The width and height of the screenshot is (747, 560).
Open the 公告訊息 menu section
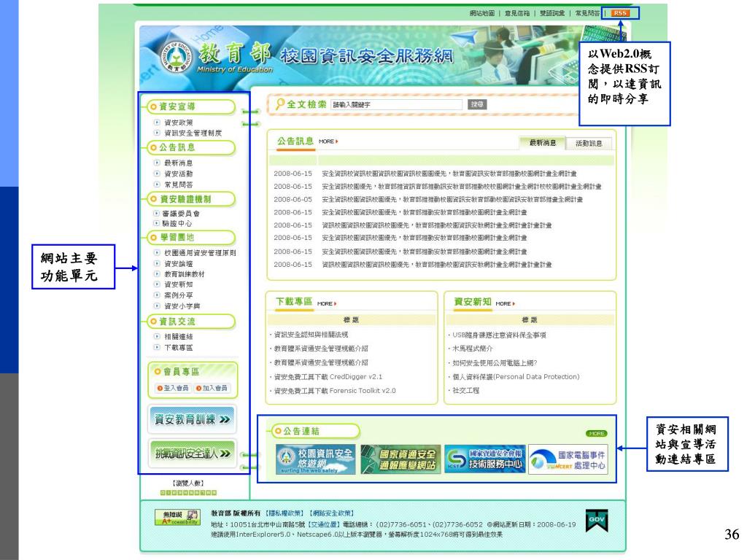(191, 147)
